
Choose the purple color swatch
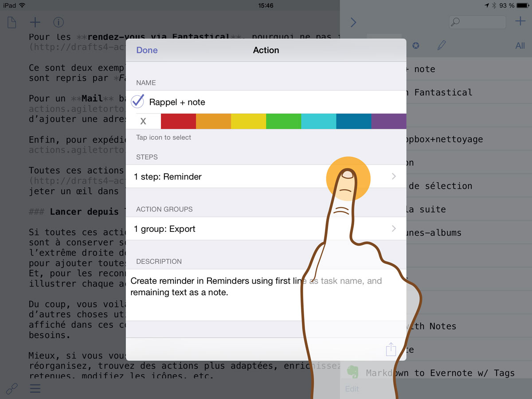click(x=388, y=121)
